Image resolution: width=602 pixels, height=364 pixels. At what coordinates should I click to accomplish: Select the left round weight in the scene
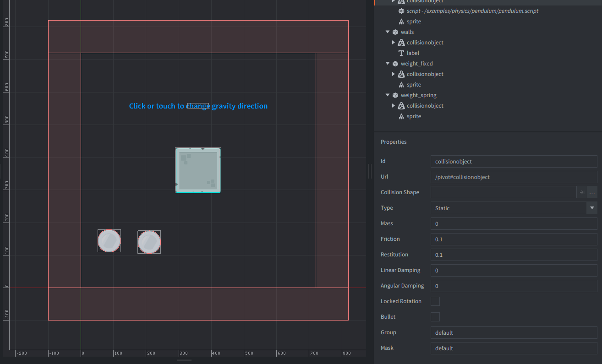pyautogui.click(x=109, y=241)
